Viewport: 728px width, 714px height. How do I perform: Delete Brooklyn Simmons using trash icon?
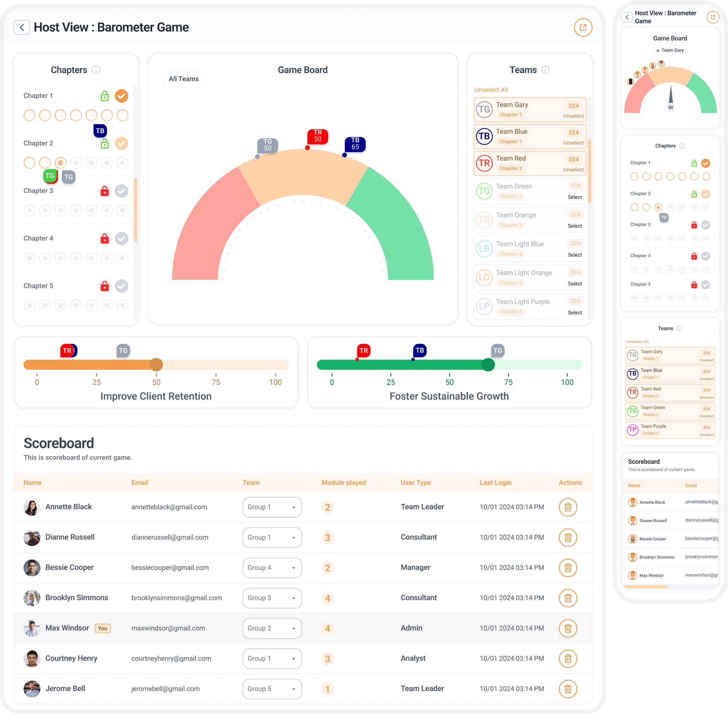[568, 598]
